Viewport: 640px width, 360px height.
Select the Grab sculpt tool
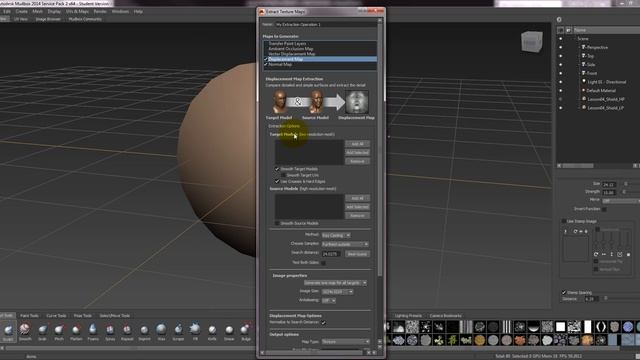pyautogui.click(x=42, y=331)
